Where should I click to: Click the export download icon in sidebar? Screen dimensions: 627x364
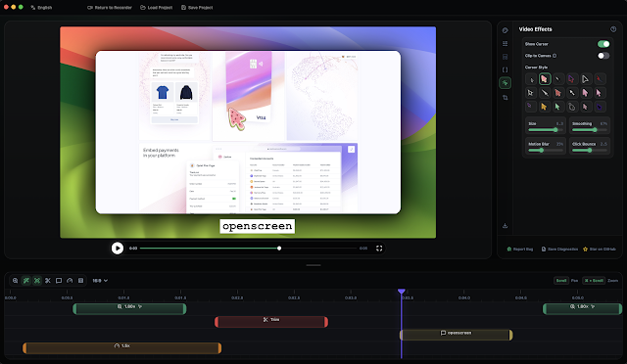click(506, 226)
